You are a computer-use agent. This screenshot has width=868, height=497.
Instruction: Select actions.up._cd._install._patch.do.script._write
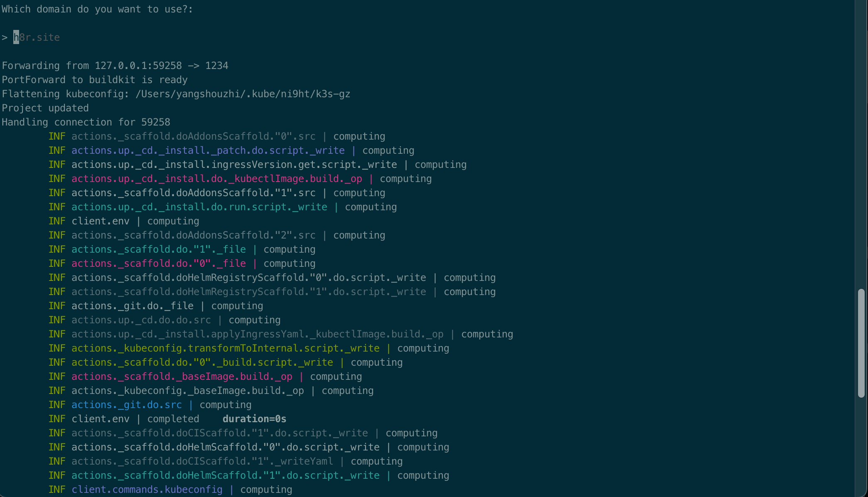(208, 150)
